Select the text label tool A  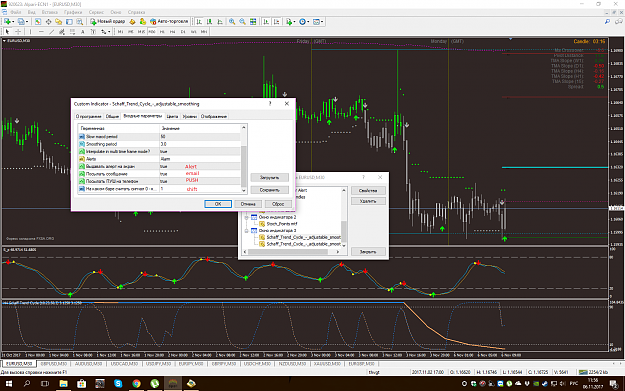(x=83, y=31)
